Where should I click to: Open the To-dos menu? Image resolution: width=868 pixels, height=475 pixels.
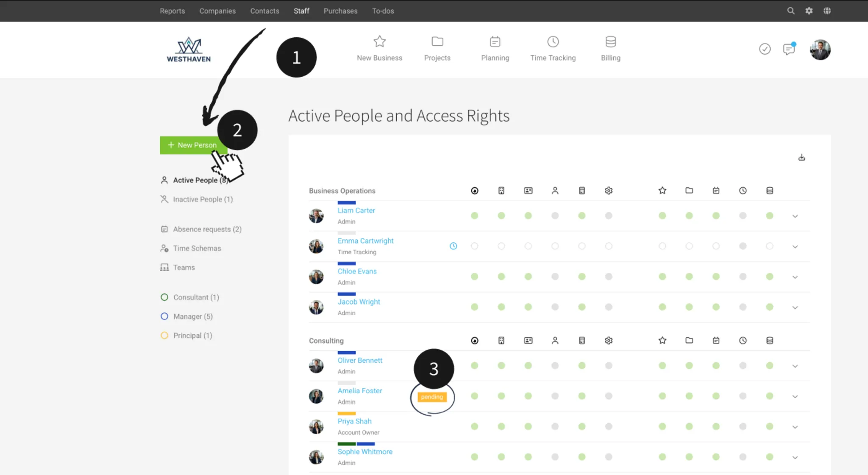click(x=383, y=11)
